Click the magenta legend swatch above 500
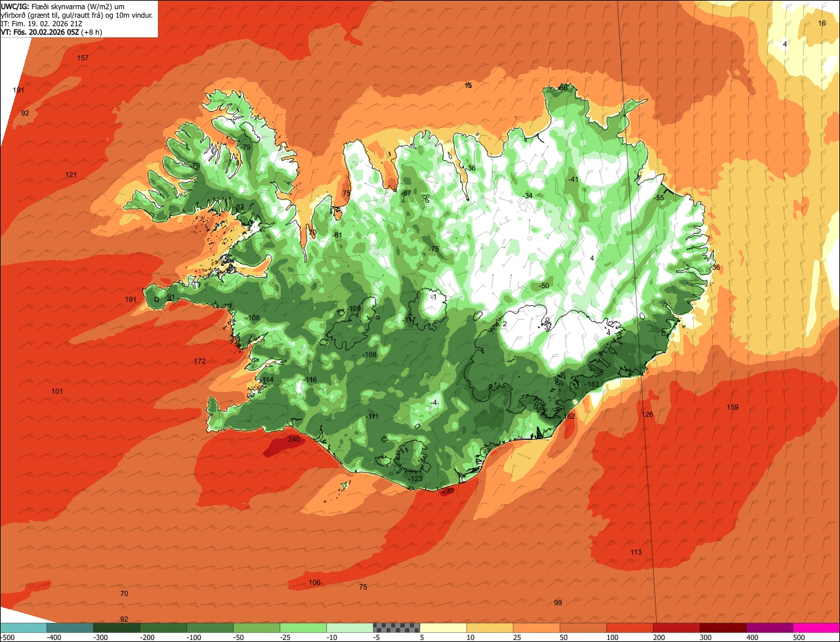The image size is (840, 642). pyautogui.click(x=816, y=627)
